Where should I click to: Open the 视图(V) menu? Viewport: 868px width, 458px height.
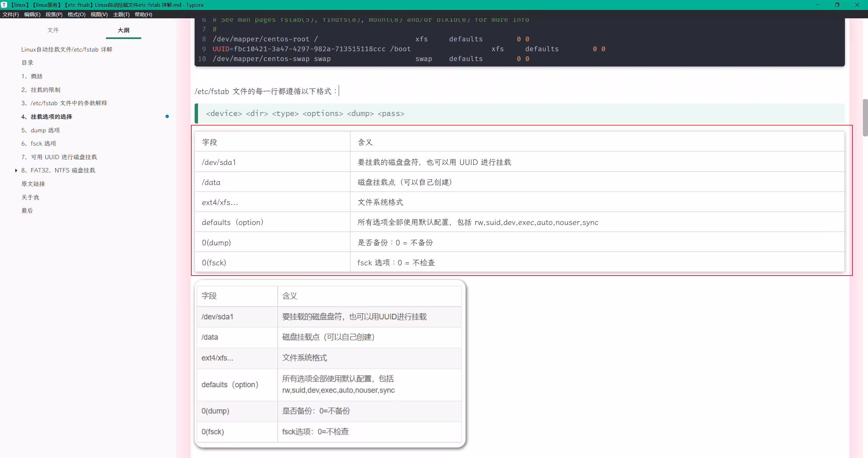tap(99, 14)
